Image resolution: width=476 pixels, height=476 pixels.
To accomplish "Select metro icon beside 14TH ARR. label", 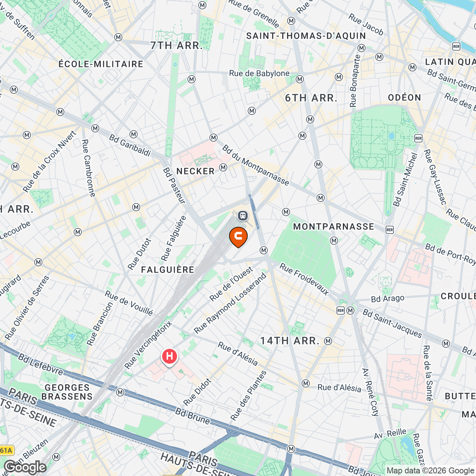I will click(328, 341).
